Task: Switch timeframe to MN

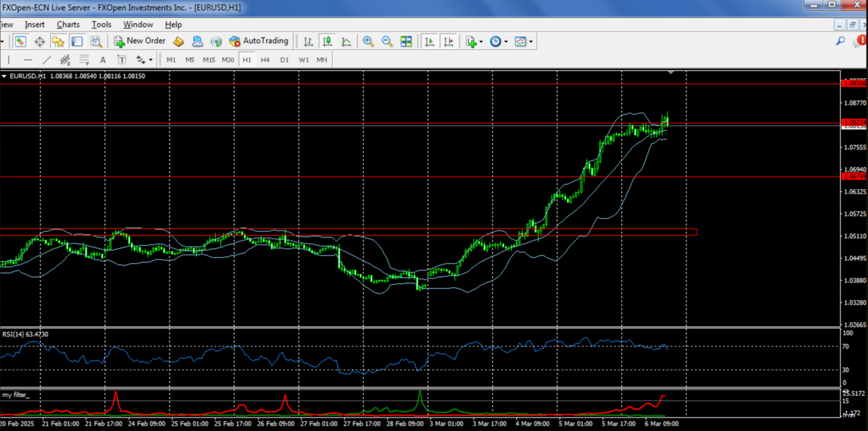Action: 322,60
